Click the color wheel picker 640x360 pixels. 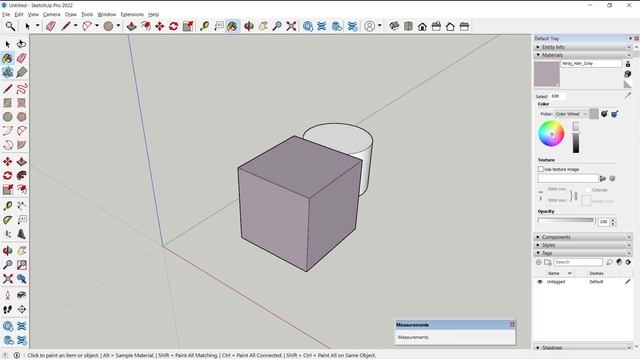tap(551, 133)
